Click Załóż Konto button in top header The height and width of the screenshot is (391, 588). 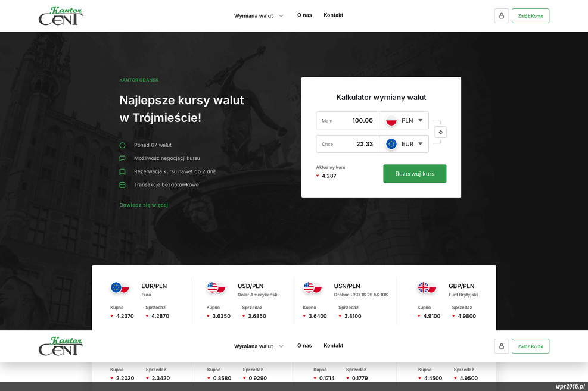tap(530, 16)
